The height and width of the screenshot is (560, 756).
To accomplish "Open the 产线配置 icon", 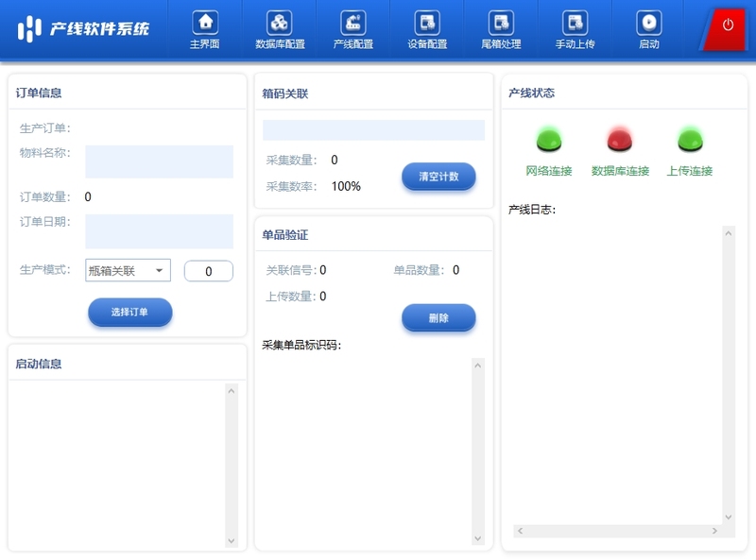I will 353,23.
